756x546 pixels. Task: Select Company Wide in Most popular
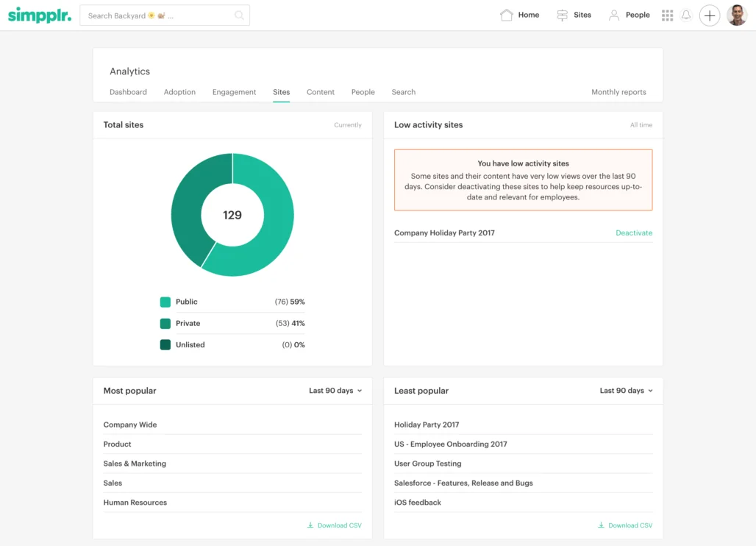(232, 425)
